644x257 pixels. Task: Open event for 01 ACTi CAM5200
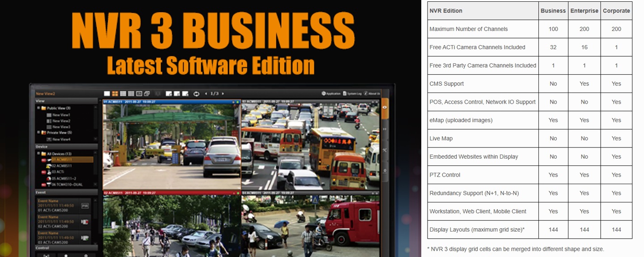64,206
